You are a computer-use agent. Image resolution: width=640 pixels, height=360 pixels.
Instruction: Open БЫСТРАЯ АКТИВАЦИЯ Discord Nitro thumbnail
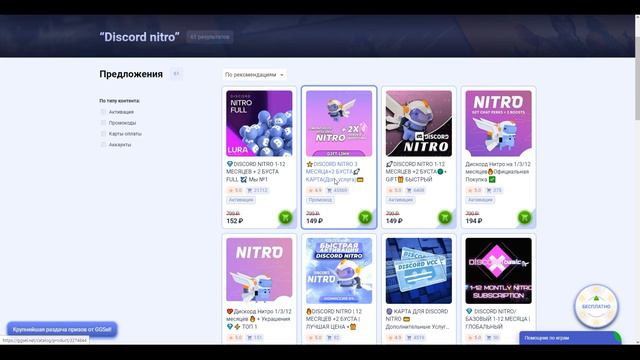click(x=339, y=271)
